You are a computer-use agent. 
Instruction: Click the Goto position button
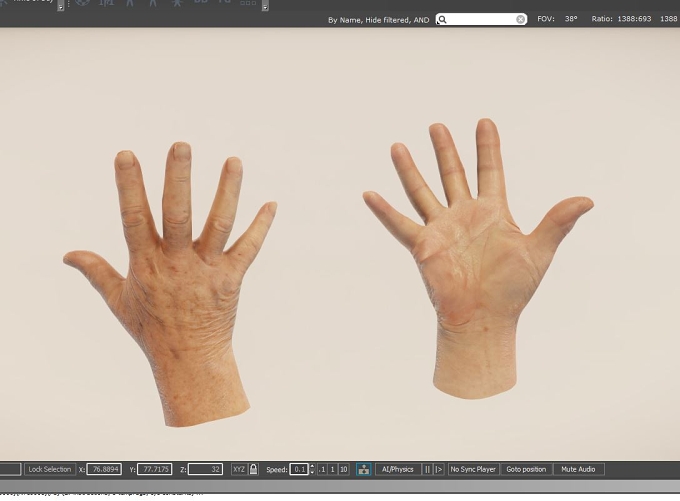[526, 469]
